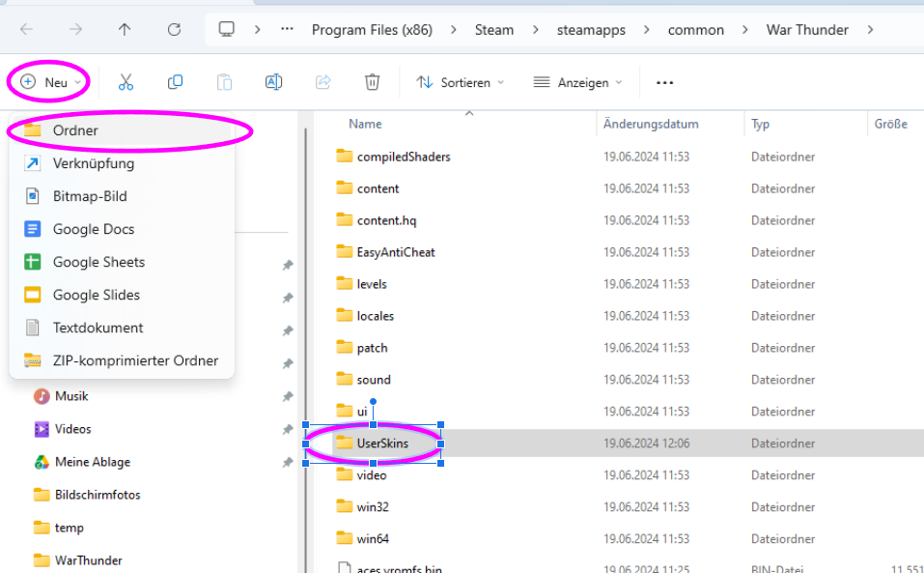
Task: Click the Copy icon in toolbar
Action: (175, 82)
